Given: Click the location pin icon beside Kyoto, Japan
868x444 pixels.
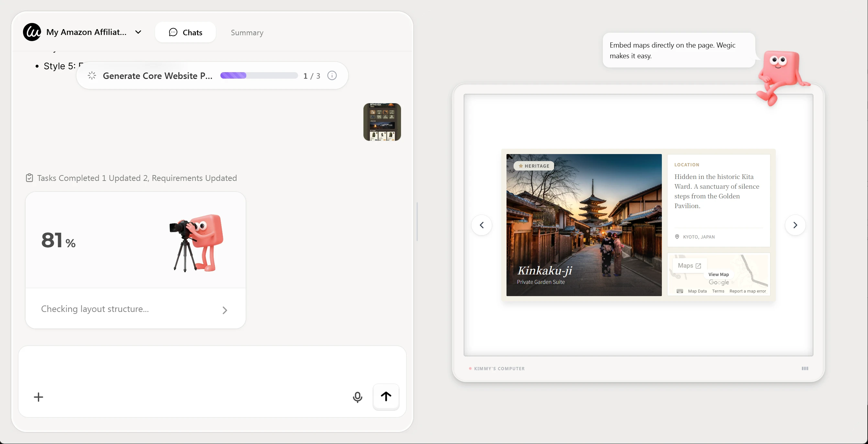Looking at the screenshot, I should (677, 237).
